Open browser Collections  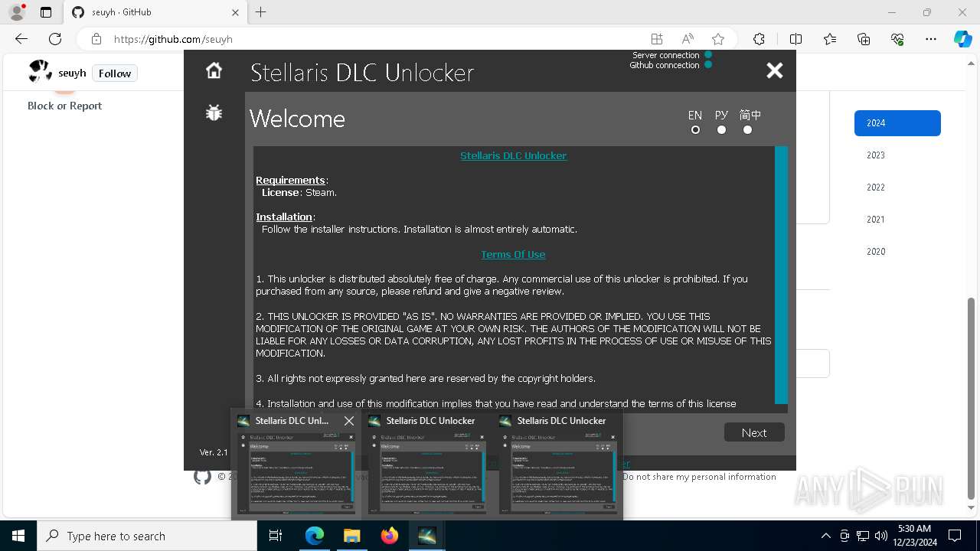point(864,39)
